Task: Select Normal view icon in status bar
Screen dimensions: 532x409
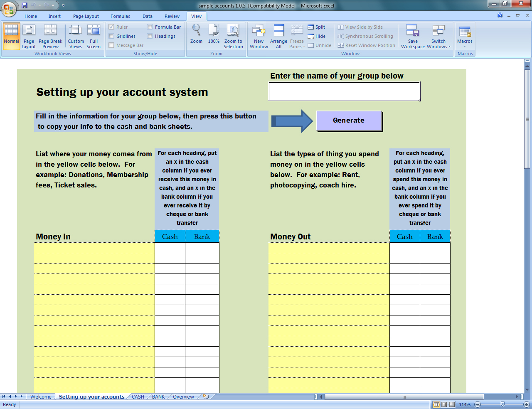Action: pos(436,404)
